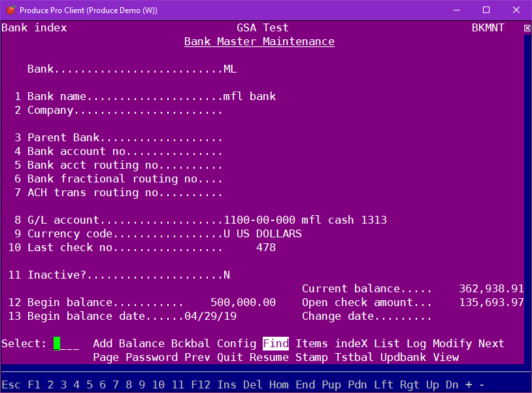Click the Del key on bottom bar

coord(253,385)
